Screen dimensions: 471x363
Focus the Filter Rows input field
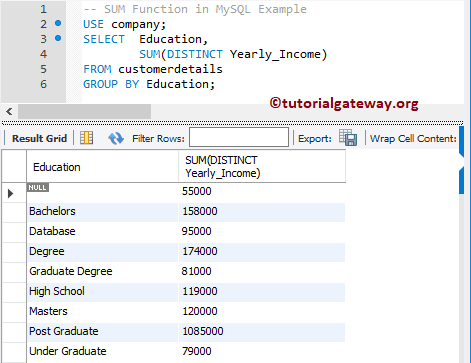[x=239, y=137]
